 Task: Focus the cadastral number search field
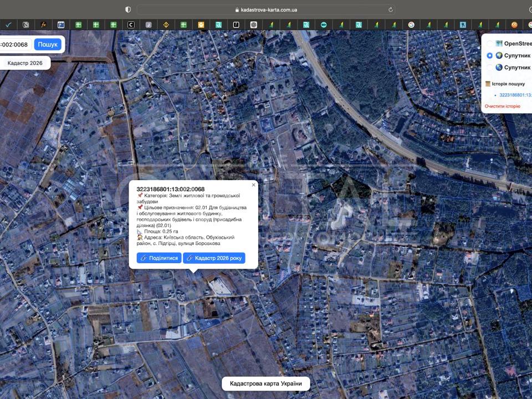(x=16, y=44)
